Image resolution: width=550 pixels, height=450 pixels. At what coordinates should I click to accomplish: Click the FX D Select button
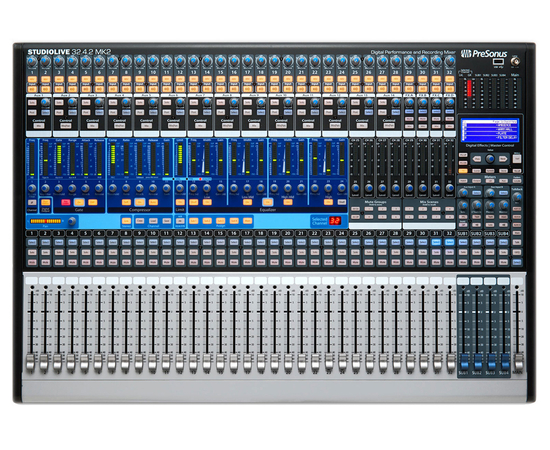tap(449, 112)
